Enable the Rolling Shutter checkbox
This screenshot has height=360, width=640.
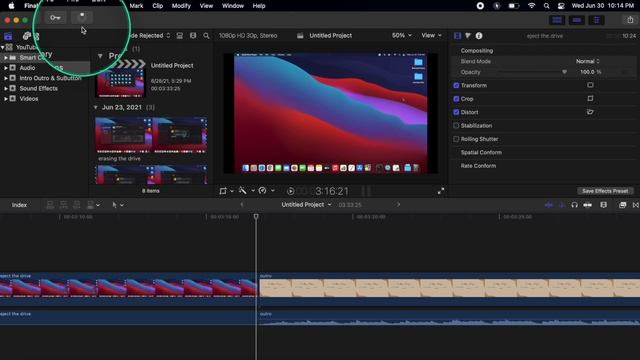tap(456, 139)
